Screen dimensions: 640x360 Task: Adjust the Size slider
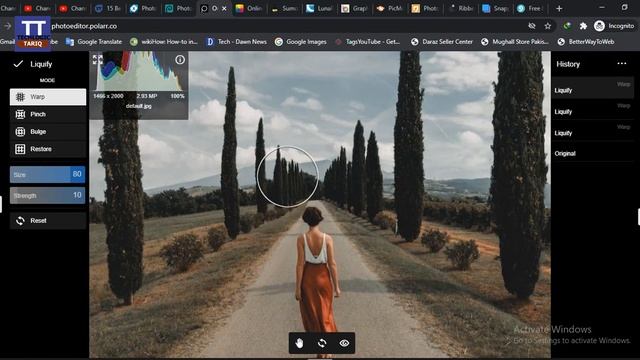(47, 174)
